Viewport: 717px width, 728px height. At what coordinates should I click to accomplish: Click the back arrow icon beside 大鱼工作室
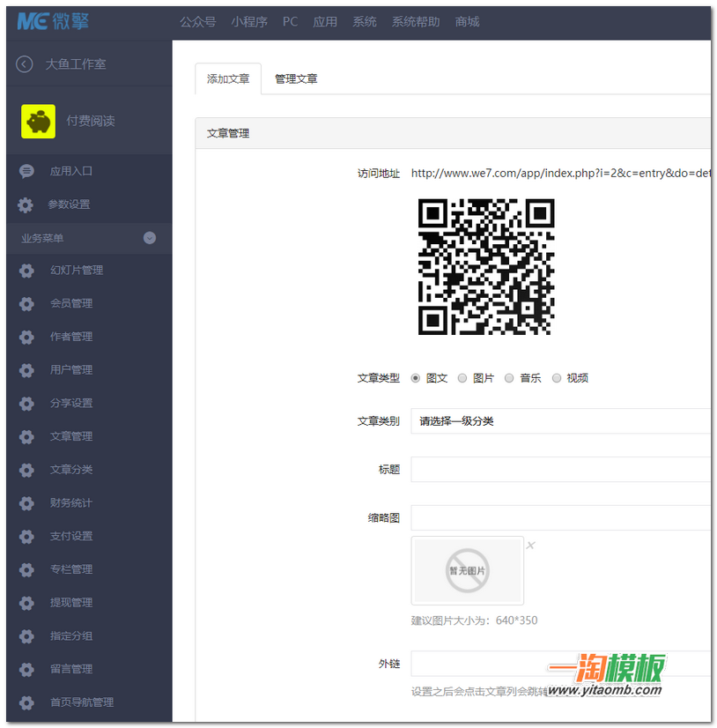pyautogui.click(x=24, y=64)
